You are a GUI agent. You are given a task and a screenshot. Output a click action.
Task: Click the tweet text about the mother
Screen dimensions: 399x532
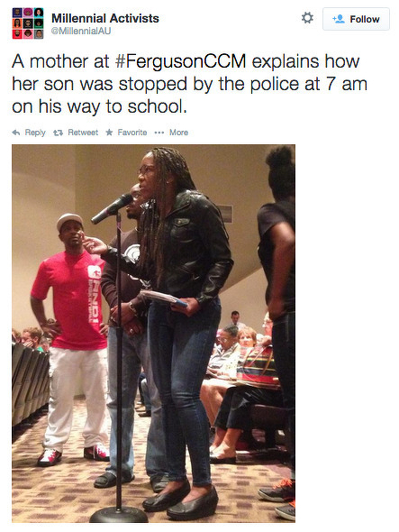click(189, 84)
